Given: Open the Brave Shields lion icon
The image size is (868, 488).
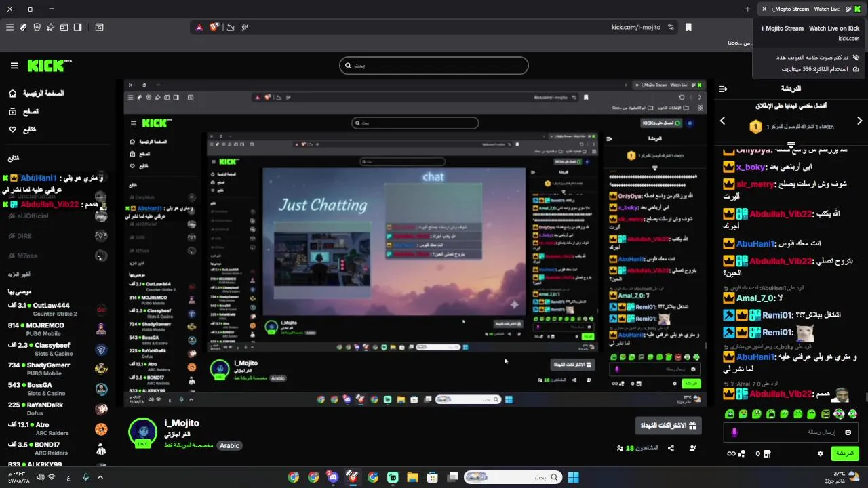Looking at the screenshot, I should click(x=214, y=27).
